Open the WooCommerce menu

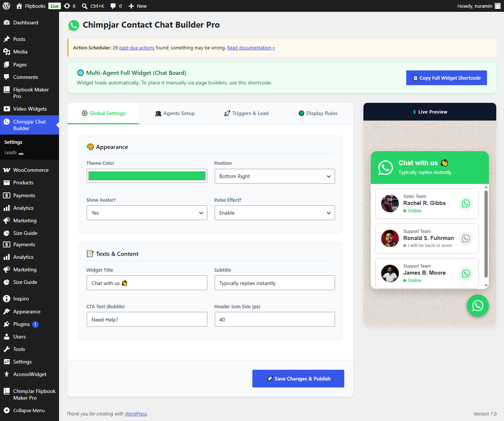click(x=30, y=170)
